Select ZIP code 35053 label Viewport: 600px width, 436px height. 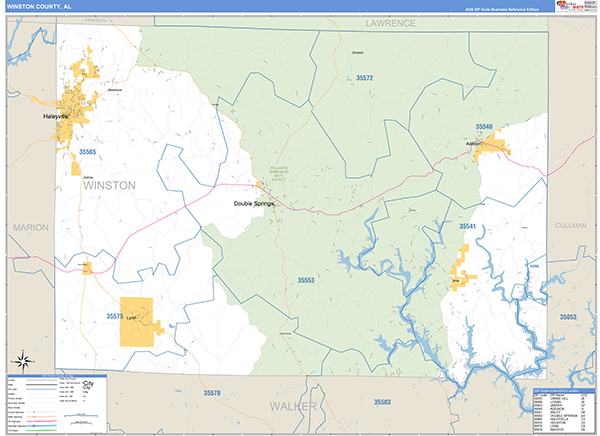[x=568, y=317]
